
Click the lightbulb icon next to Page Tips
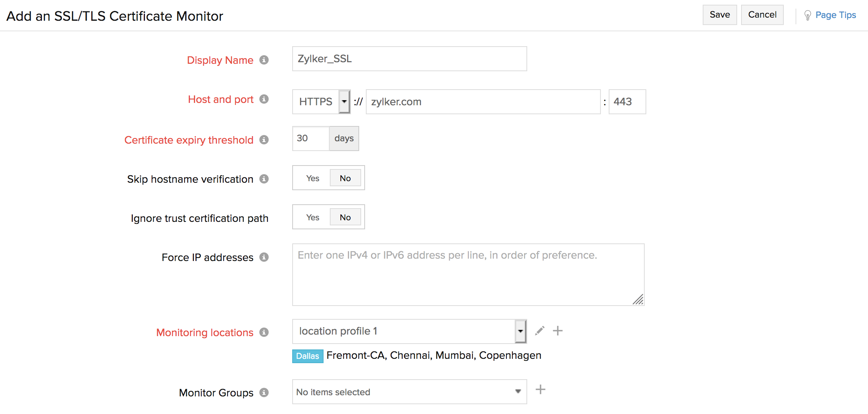point(807,15)
